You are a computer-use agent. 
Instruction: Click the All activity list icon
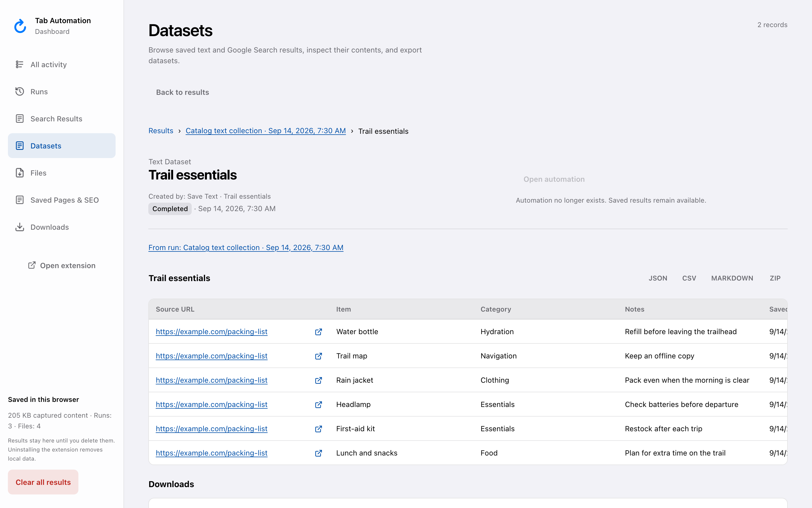coord(19,64)
